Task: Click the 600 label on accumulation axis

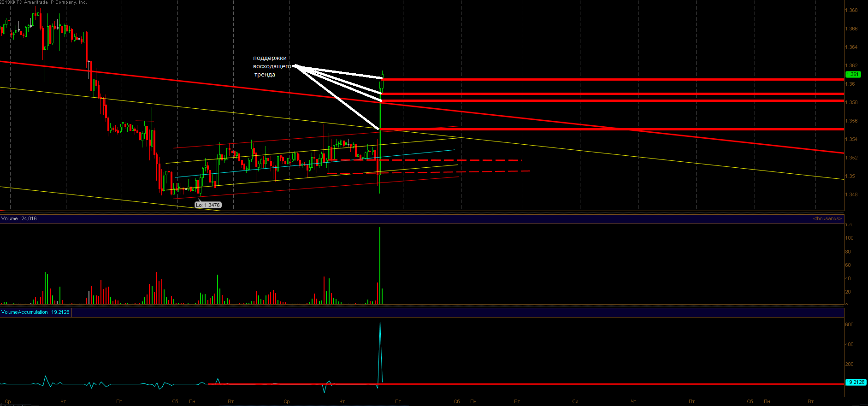Action: tap(849, 324)
